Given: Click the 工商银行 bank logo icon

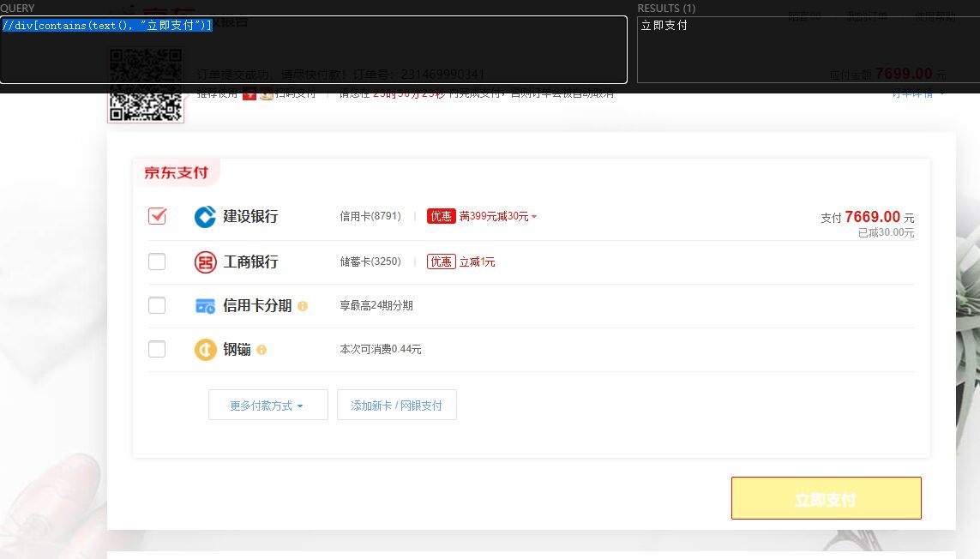Looking at the screenshot, I should click(205, 261).
